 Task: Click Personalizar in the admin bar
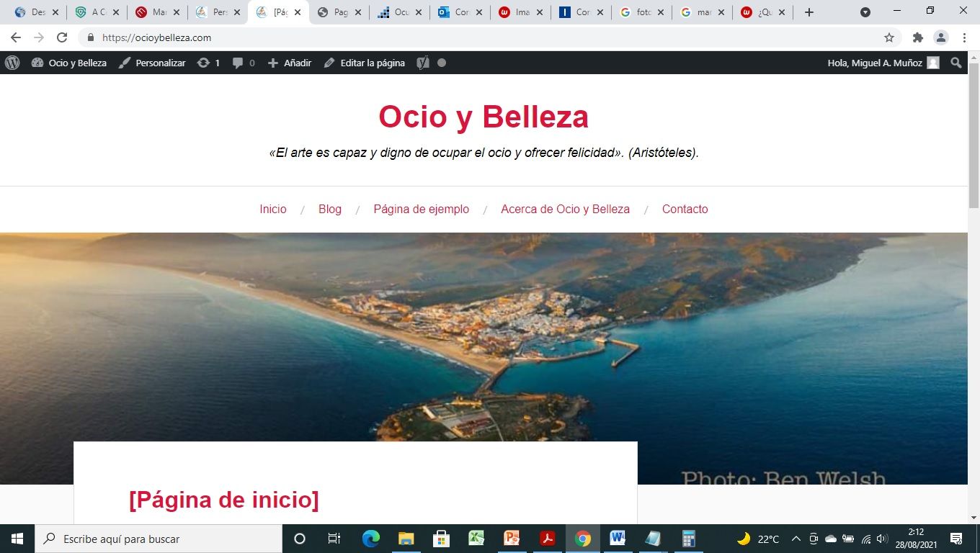(x=152, y=63)
